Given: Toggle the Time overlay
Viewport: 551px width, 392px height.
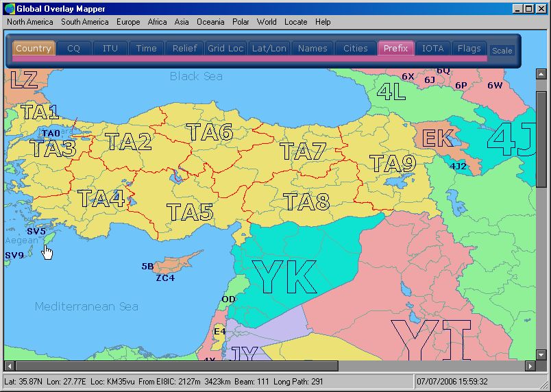Looking at the screenshot, I should click(x=146, y=48).
